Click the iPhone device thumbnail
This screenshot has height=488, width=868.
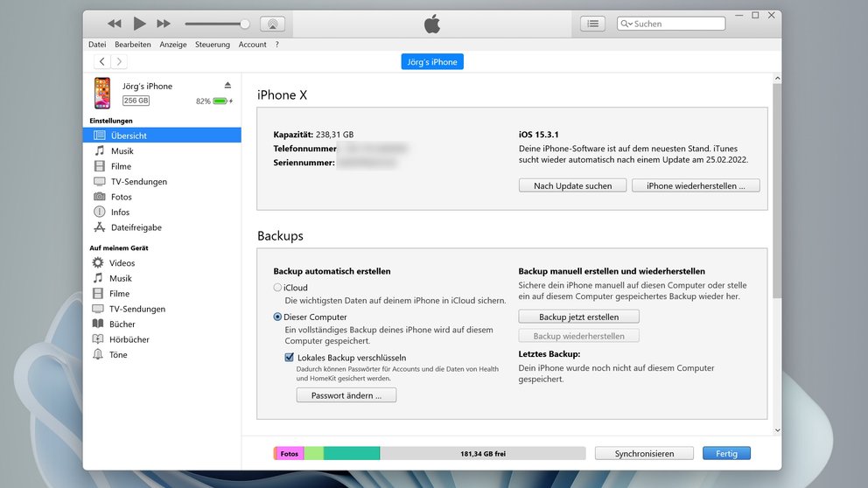tap(101, 93)
